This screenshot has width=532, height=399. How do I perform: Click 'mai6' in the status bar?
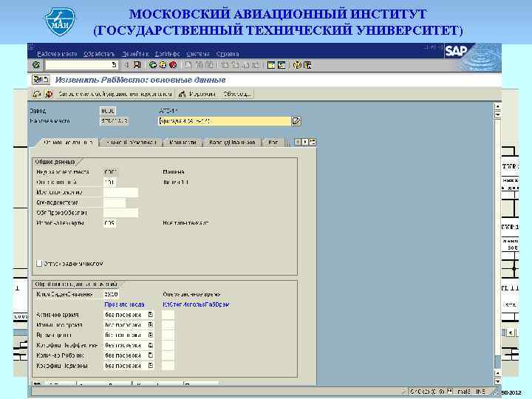pos(463,392)
